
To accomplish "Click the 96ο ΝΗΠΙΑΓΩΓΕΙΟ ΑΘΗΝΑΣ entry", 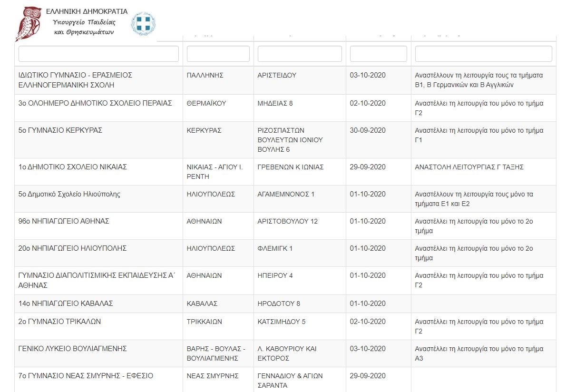I will tap(64, 221).
